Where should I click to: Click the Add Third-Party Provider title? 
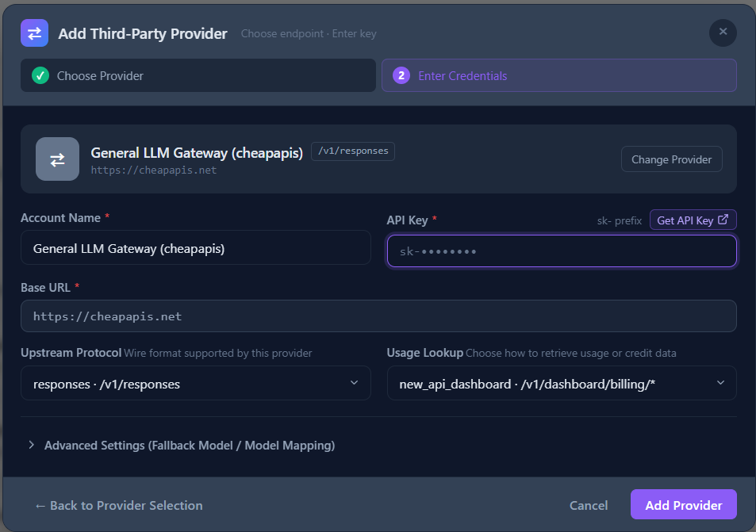[143, 34]
